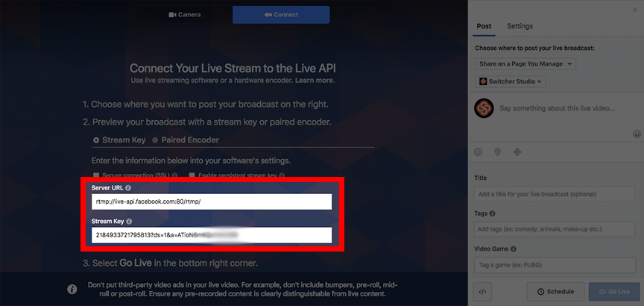The height and width of the screenshot is (306, 644).
Task: Click the Tags input field
Action: click(555, 229)
